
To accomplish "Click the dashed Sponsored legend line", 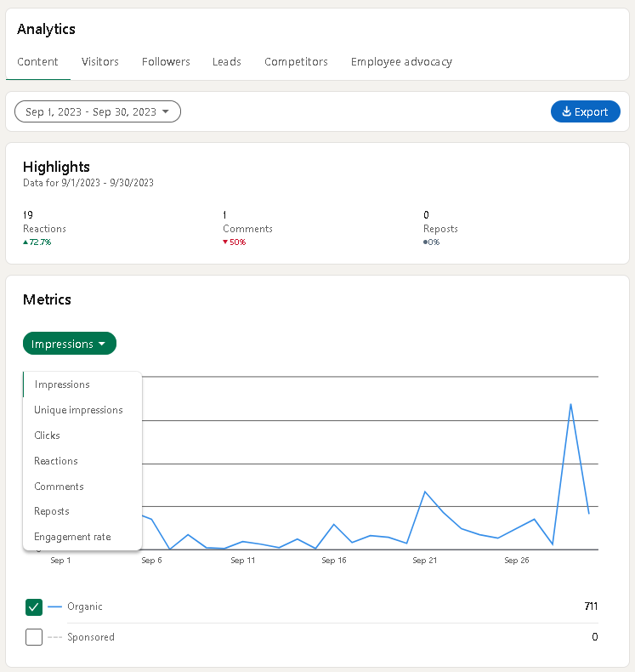I will coord(54,637).
